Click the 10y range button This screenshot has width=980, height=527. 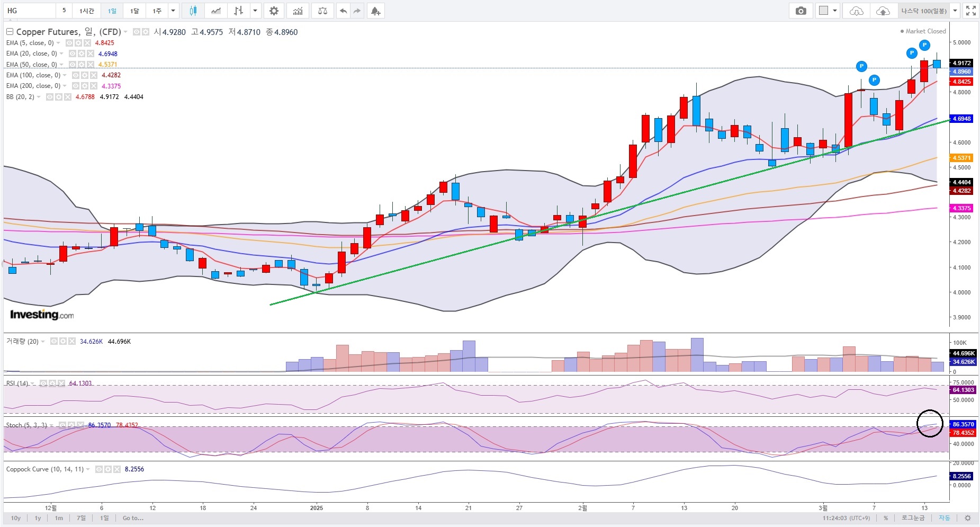16,518
